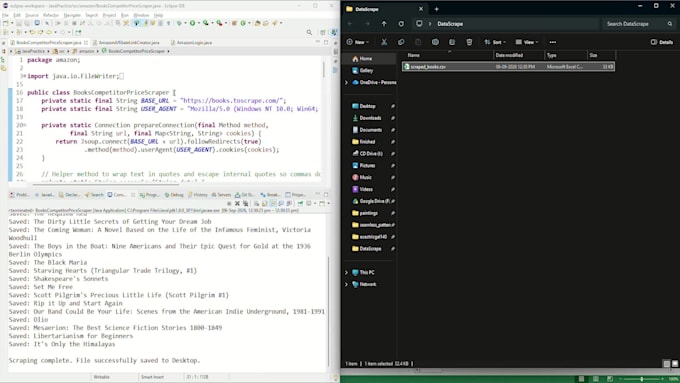Switch to AmazonLogin.java editor tab
Viewport: 680px width, 383px height.
click(x=191, y=43)
